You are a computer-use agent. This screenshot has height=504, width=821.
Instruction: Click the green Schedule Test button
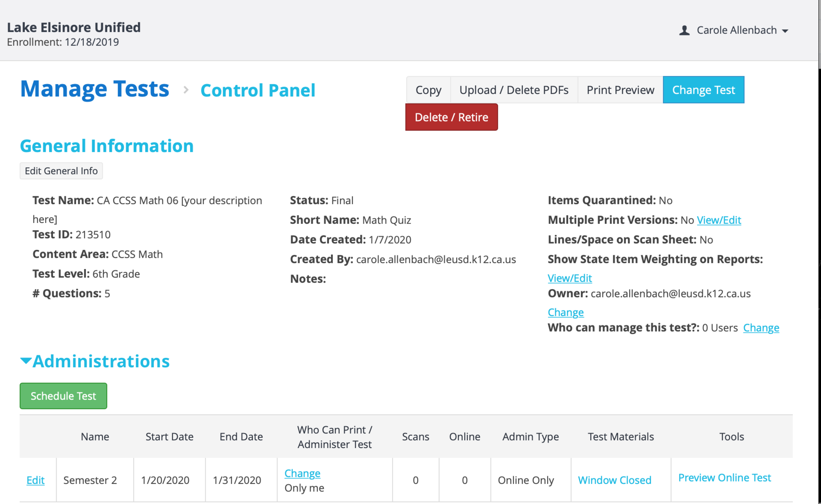pos(63,396)
